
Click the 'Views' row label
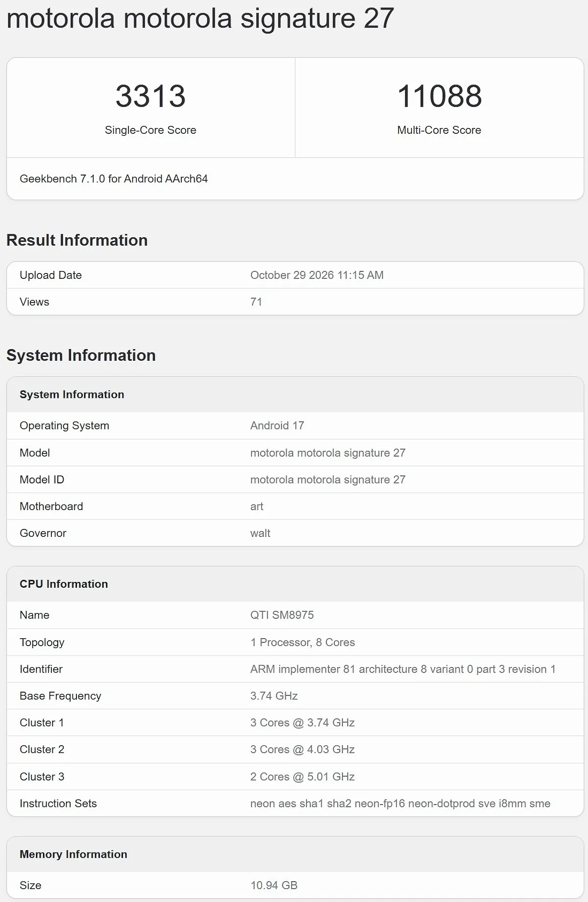click(34, 302)
